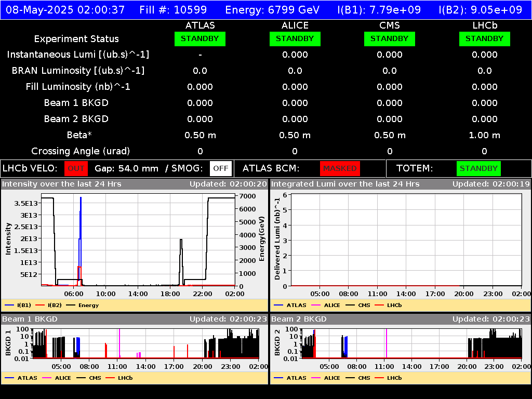
Task: Click the Energy 6799 GeV readout
Action: pos(272,9)
